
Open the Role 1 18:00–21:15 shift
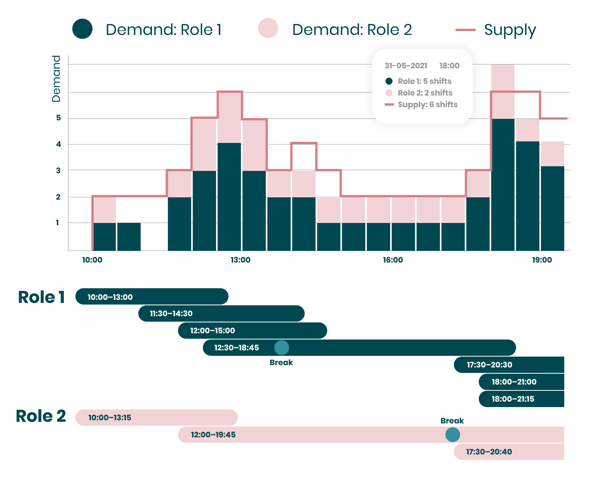click(x=522, y=399)
